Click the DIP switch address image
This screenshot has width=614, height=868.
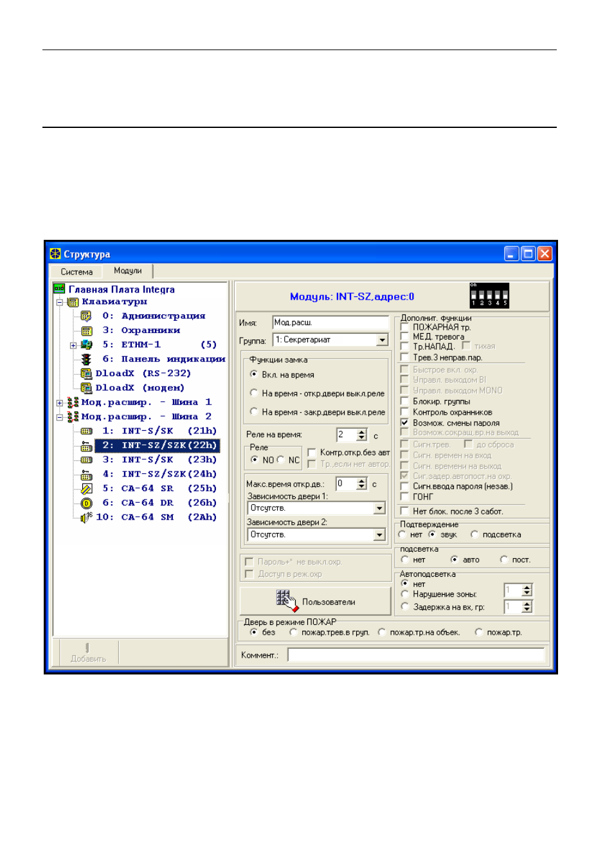[x=489, y=295]
